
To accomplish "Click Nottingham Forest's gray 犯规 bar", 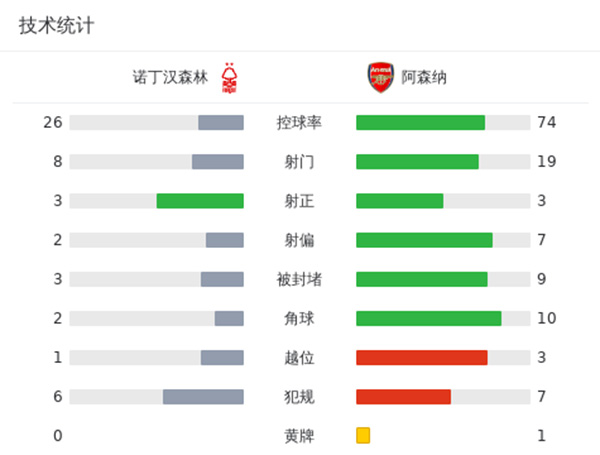I will click(203, 396).
